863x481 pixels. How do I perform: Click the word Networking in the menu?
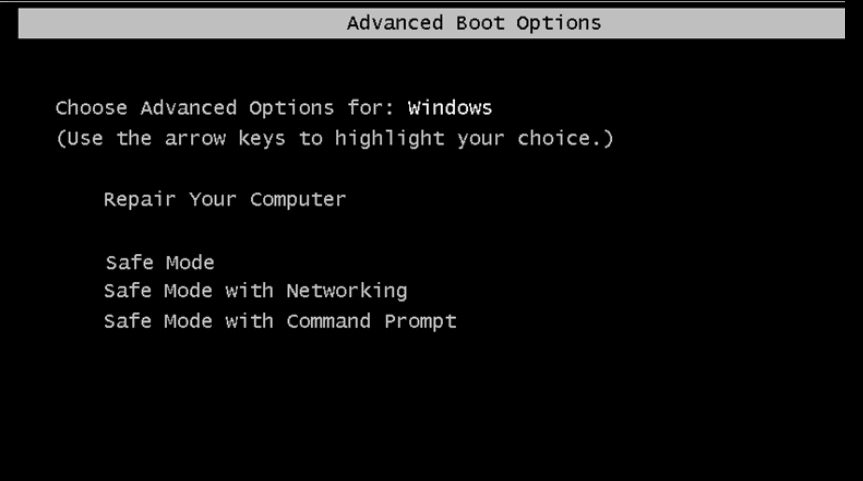tap(347, 291)
